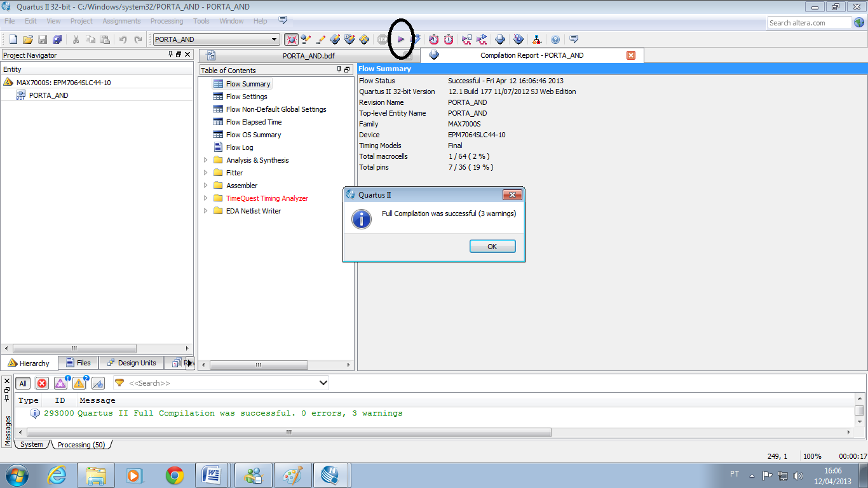
Task: Click the purple Start Compilation play icon
Action: click(x=401, y=39)
